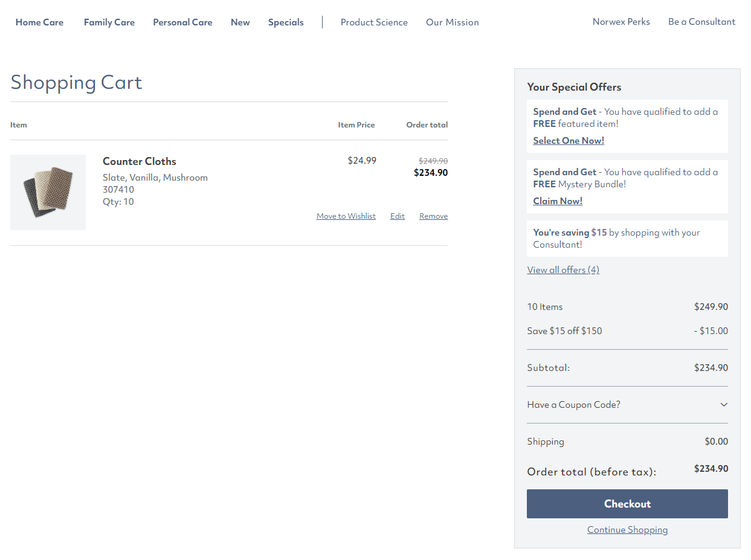The image size is (751, 560).
Task: Visit the Our Mission page
Action: tap(453, 22)
